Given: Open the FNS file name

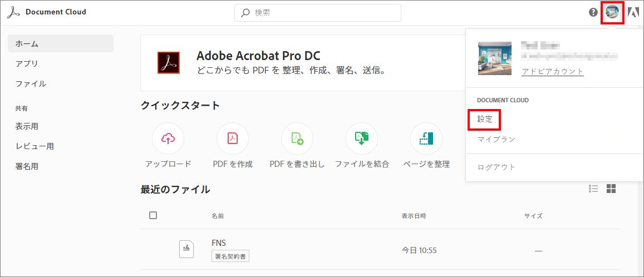Looking at the screenshot, I should pos(219,243).
